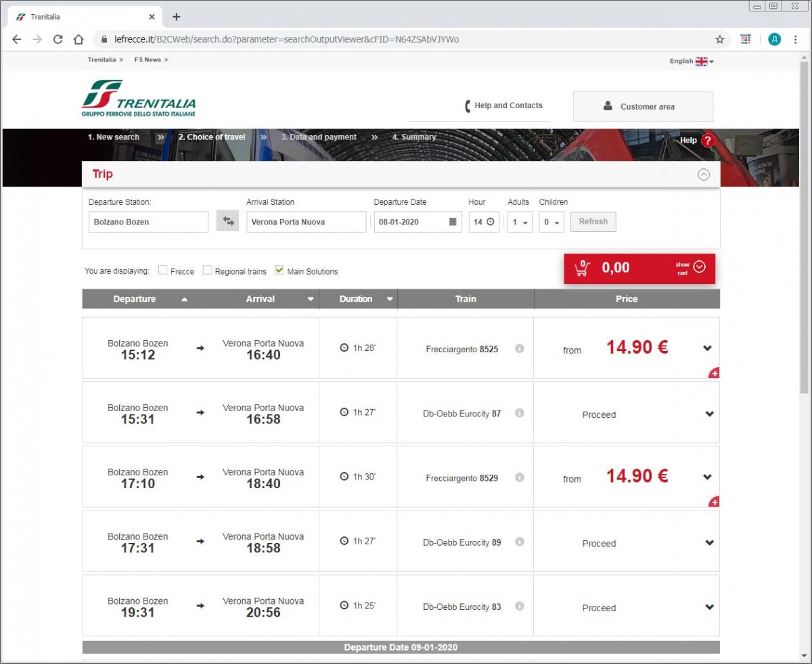Click the Trenitalia logo
The height and width of the screenshot is (664, 812).
click(139, 98)
